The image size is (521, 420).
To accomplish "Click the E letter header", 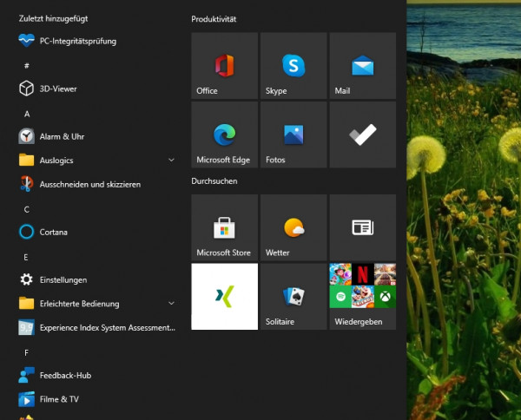I will click(26, 258).
